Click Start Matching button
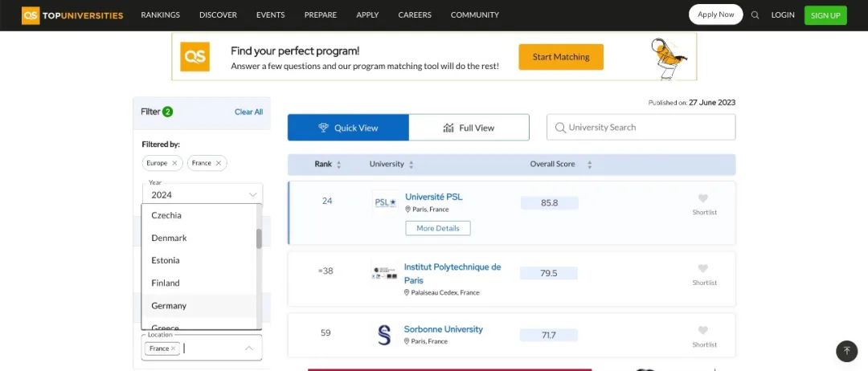The height and width of the screenshot is (371, 868). click(561, 57)
